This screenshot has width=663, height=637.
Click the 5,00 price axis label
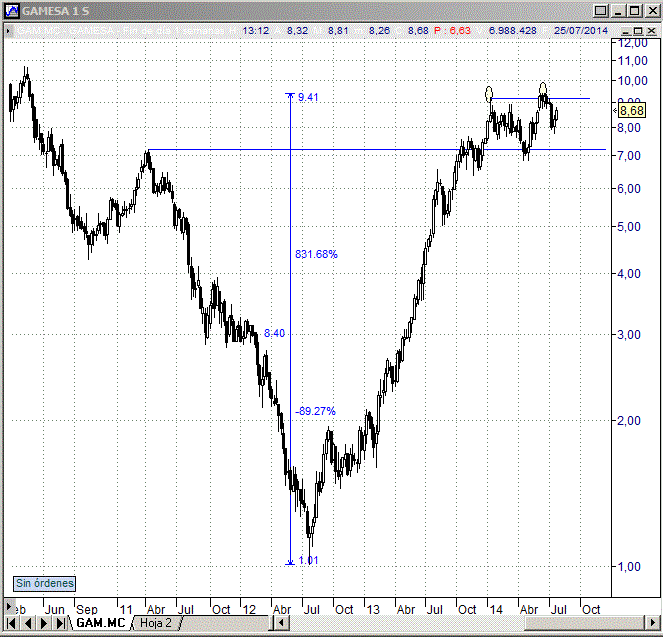(x=629, y=227)
